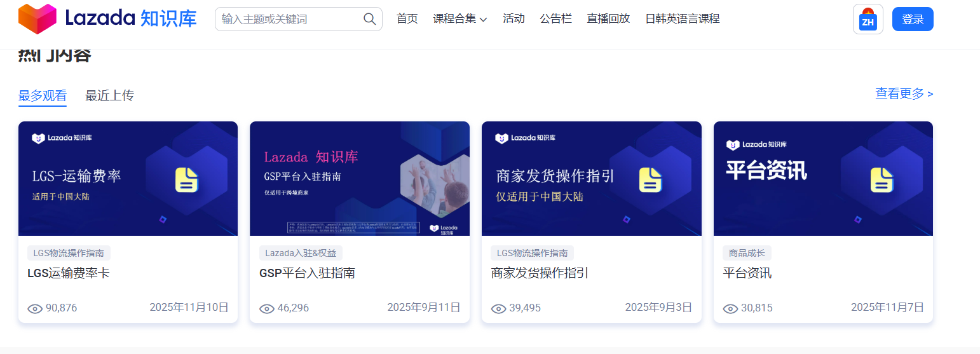
Task: Open 直播回放 in the navigation
Action: tap(608, 19)
